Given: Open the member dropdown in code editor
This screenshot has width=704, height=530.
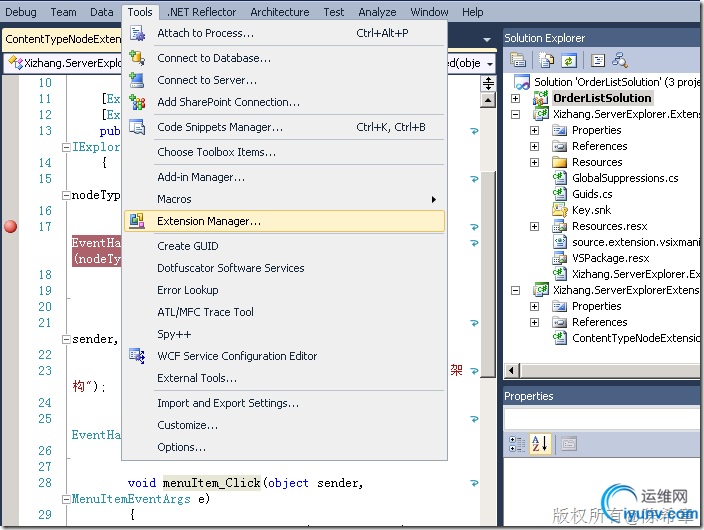Looking at the screenshot, I should pyautogui.click(x=490, y=64).
